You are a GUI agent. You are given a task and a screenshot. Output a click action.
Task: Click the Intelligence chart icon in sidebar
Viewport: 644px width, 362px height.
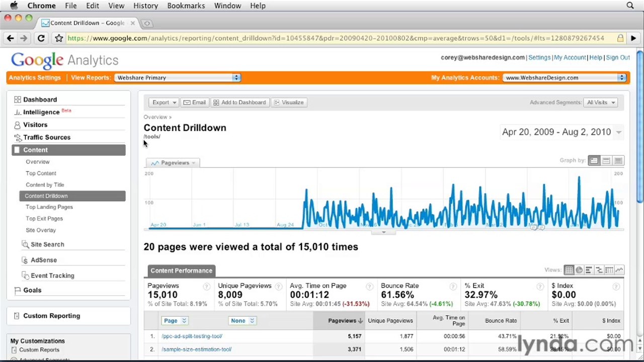point(18,112)
